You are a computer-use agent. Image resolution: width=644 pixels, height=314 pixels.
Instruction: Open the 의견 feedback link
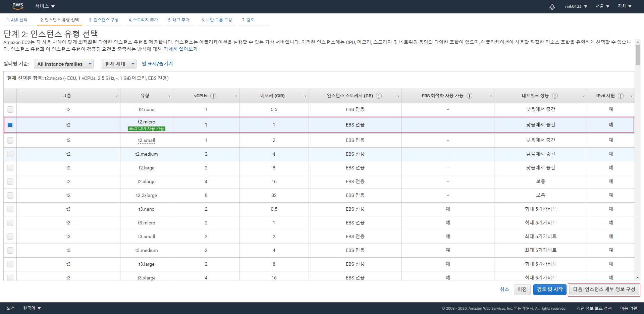pos(11,308)
